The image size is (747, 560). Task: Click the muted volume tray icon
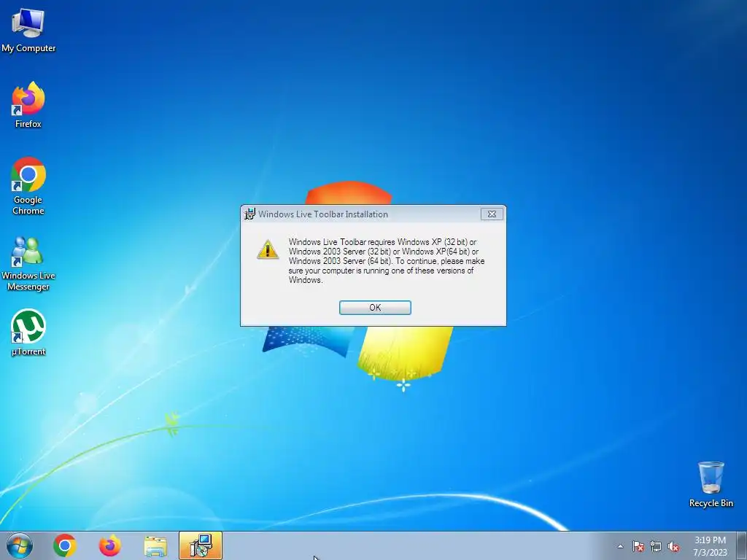point(673,547)
